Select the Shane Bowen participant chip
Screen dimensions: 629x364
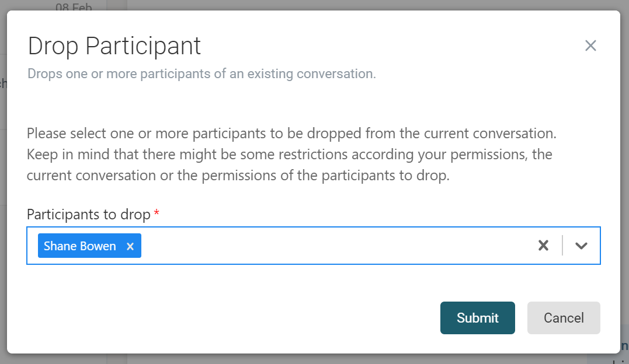point(80,246)
